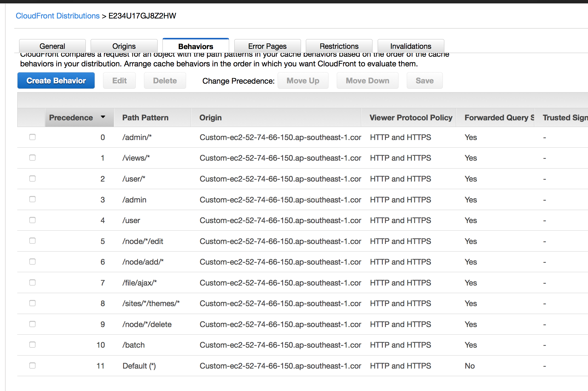The image size is (588, 391).
Task: Open the Invalidations tab
Action: point(411,46)
